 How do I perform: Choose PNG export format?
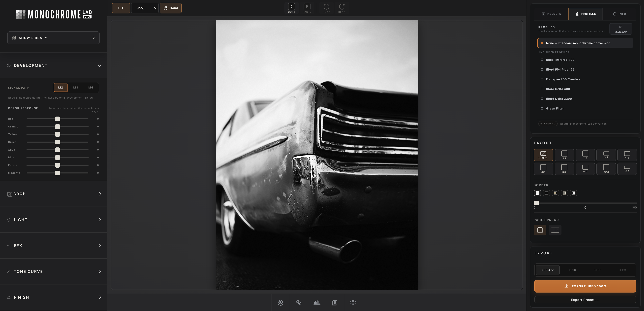(573, 270)
